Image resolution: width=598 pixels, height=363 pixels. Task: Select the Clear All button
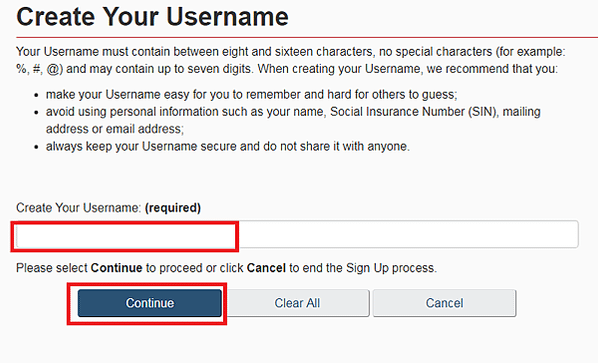(297, 303)
